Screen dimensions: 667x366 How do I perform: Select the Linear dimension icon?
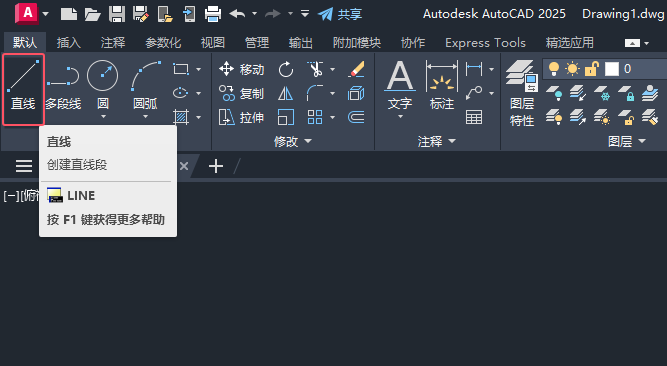[x=474, y=69]
